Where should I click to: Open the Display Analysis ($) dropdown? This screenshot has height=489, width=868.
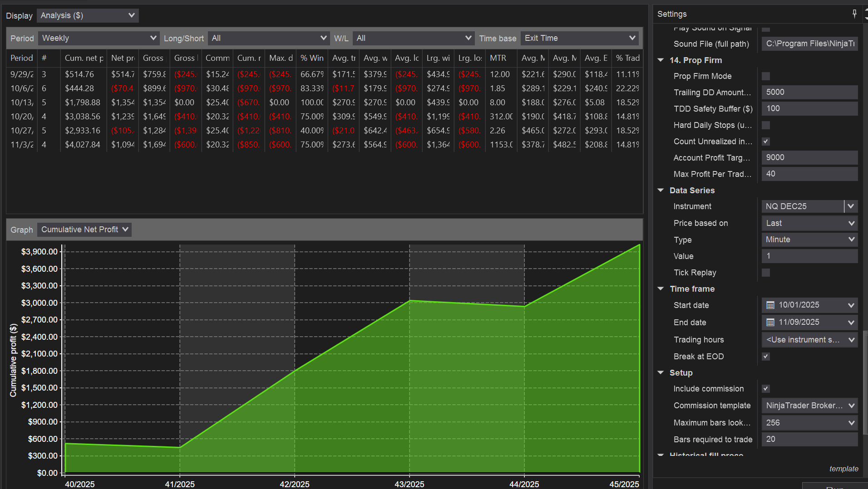[88, 15]
